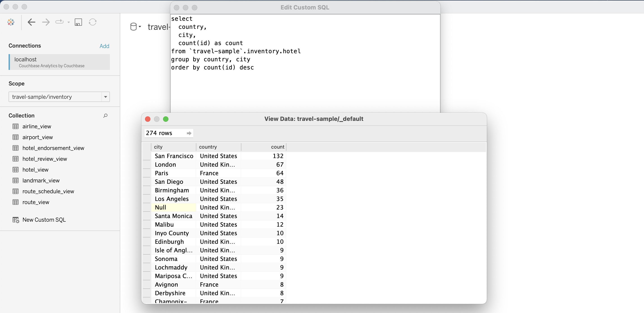Click 'San Diego' cell

click(174, 182)
